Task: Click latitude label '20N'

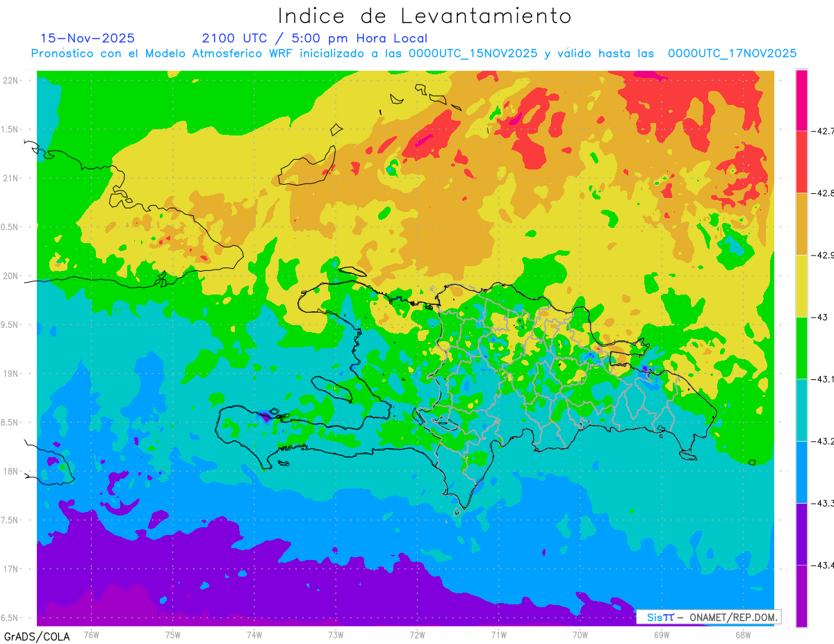Action: coord(11,276)
